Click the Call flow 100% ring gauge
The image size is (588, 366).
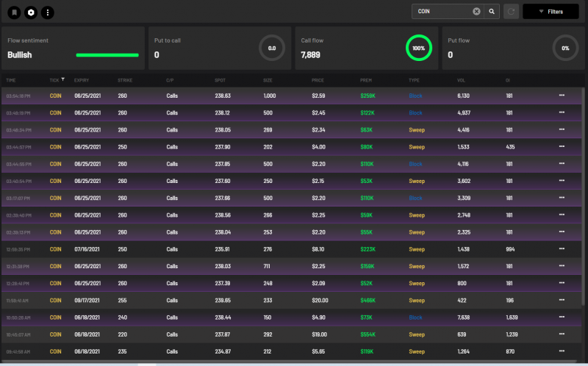(x=418, y=48)
